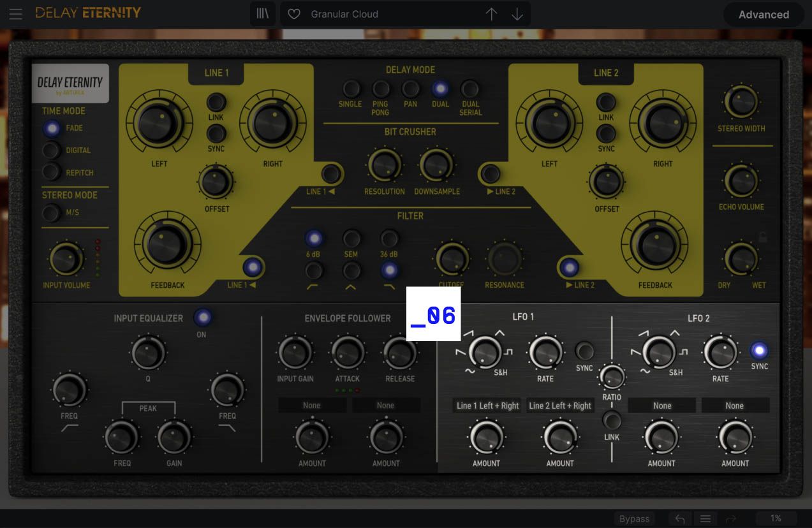Click the Bit Crusher Downsample knob
This screenshot has width=812, height=528.
pos(436,165)
